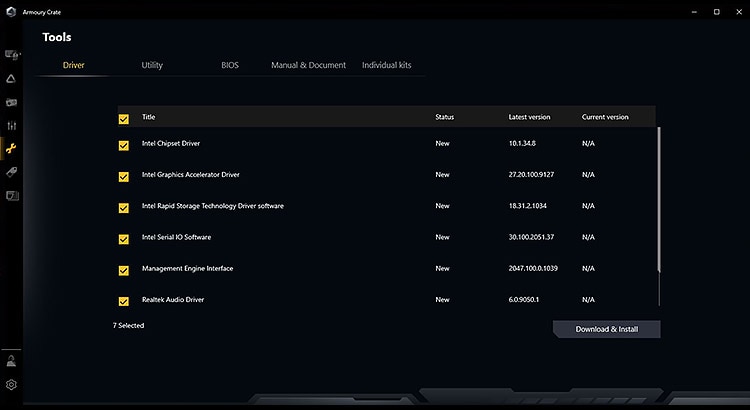Open the device dashboard sidebar icon
The height and width of the screenshot is (410, 750).
point(11,55)
